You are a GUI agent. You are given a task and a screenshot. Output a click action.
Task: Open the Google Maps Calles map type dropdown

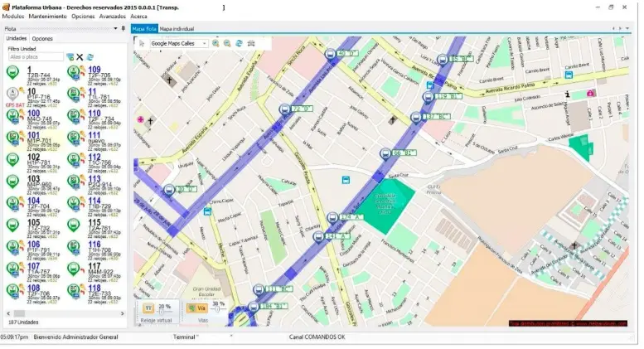(x=179, y=44)
